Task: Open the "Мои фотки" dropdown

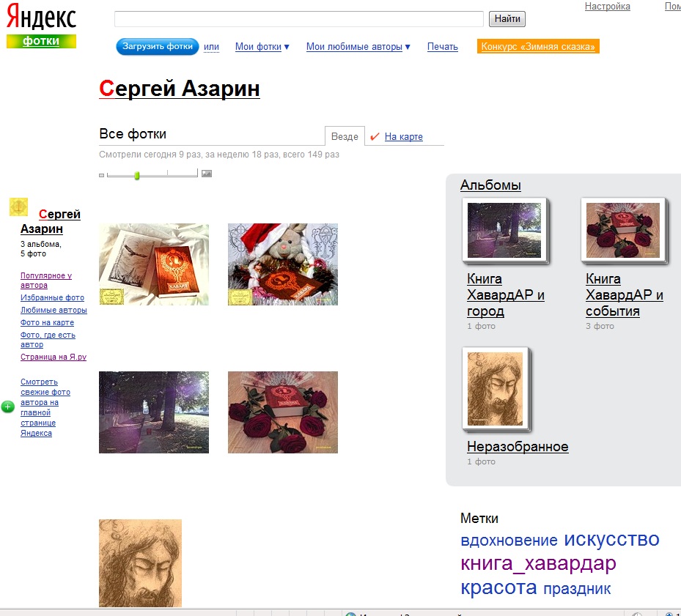Action: click(x=261, y=46)
